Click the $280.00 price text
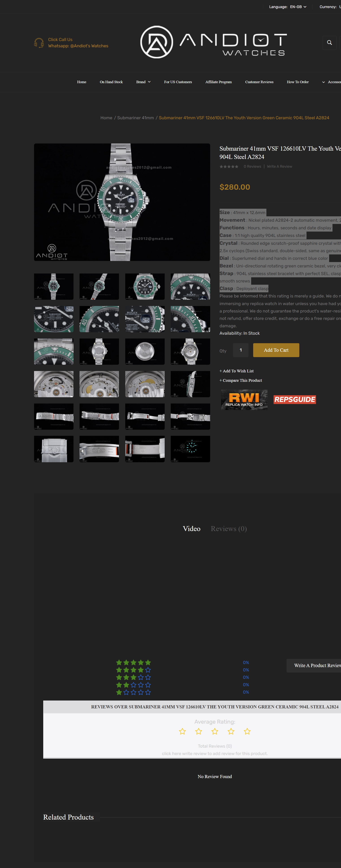Screen dimensions: 341x868 [235, 187]
